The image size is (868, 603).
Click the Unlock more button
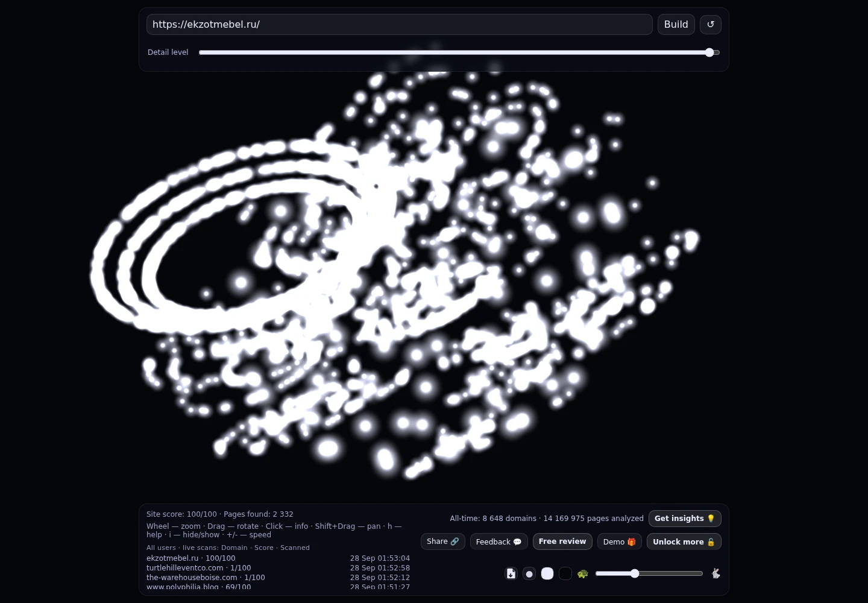coord(684,541)
